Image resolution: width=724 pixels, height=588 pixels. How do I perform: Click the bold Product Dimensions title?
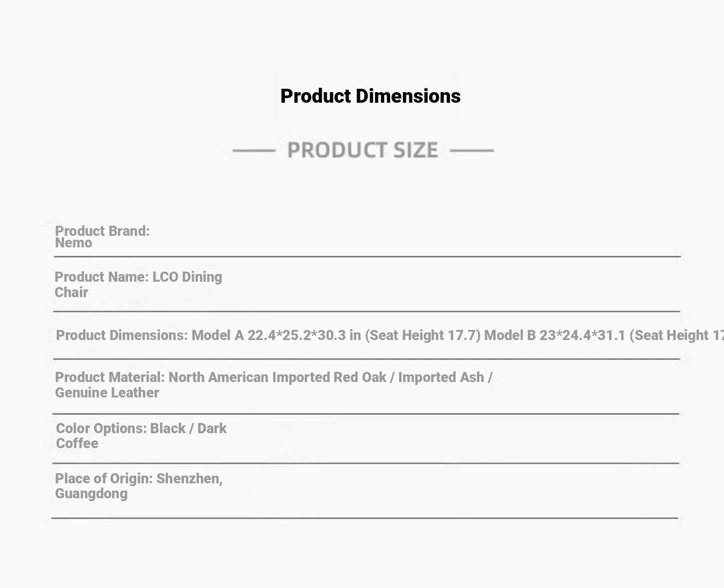370,96
